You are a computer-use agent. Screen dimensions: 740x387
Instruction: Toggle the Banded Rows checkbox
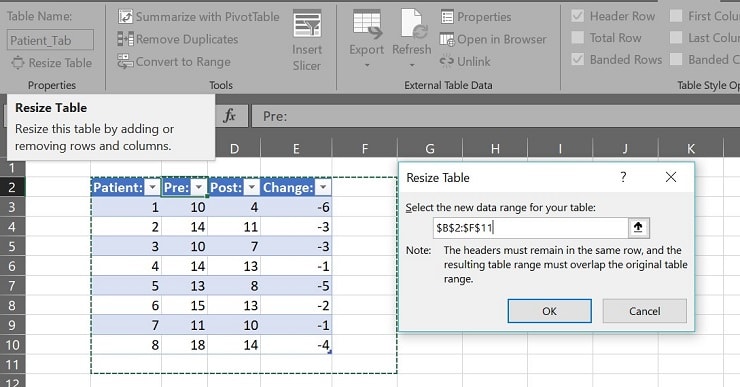(x=578, y=59)
